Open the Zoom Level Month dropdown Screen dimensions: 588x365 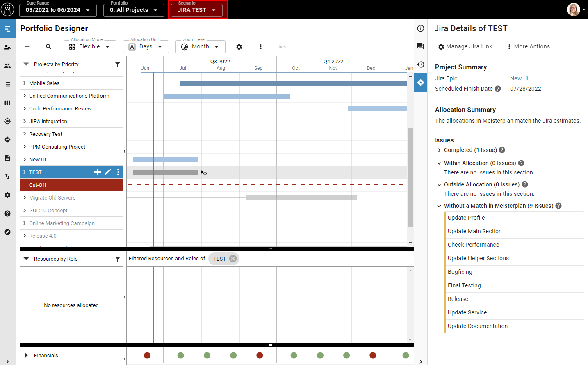click(201, 47)
